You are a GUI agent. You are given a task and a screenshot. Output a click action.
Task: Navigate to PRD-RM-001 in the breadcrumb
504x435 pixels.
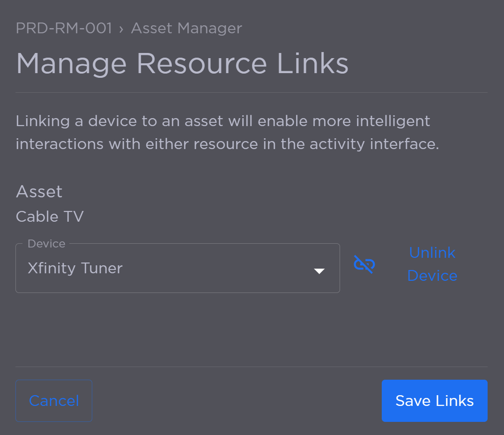[x=64, y=28]
